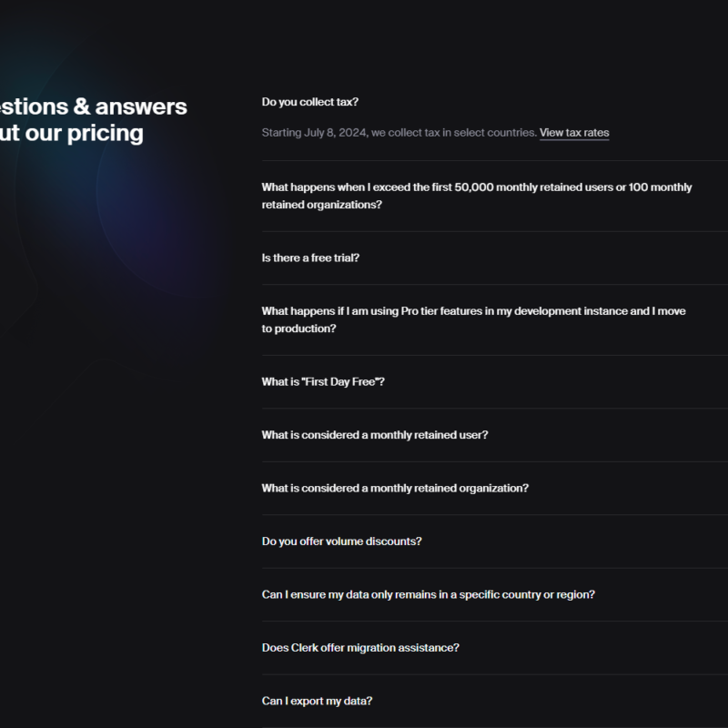Expand question about Pro tier features in development
Screen dimensions: 728x728
coord(473,319)
